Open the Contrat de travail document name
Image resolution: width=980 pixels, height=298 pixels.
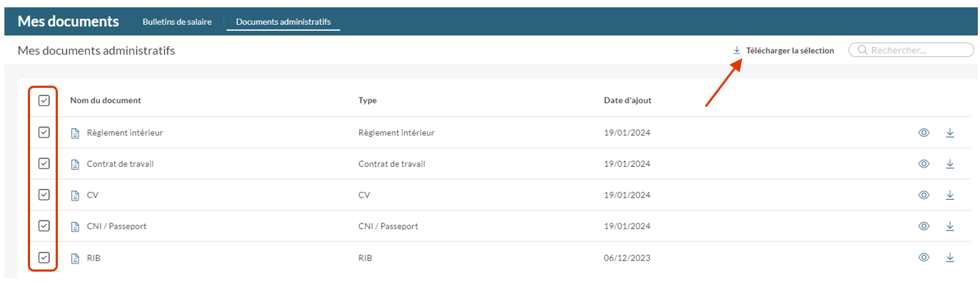coord(120,164)
